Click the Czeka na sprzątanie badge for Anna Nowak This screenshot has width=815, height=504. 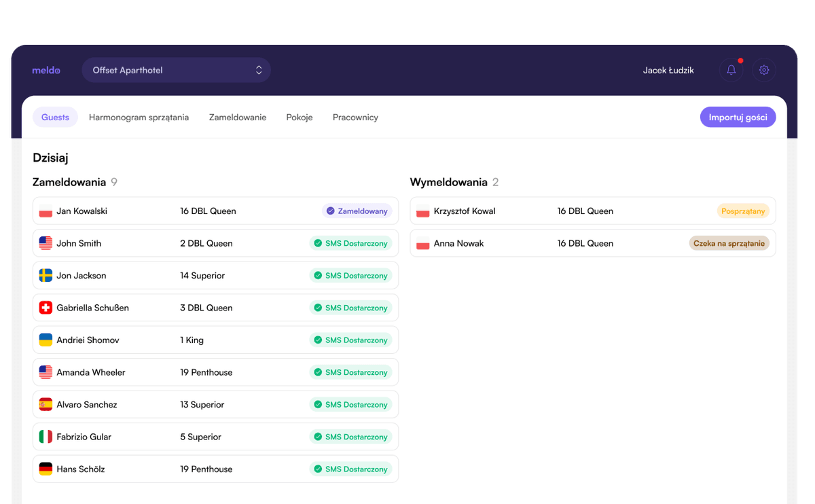click(x=729, y=242)
